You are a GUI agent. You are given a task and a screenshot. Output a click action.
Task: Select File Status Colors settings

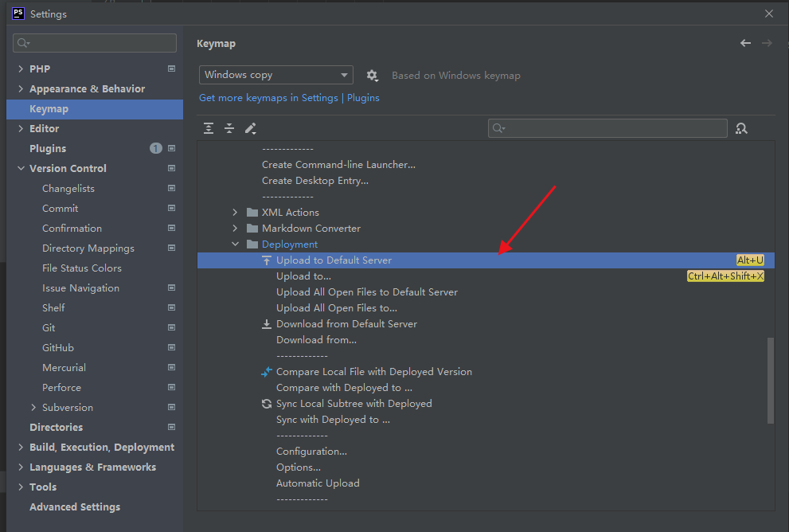(82, 268)
